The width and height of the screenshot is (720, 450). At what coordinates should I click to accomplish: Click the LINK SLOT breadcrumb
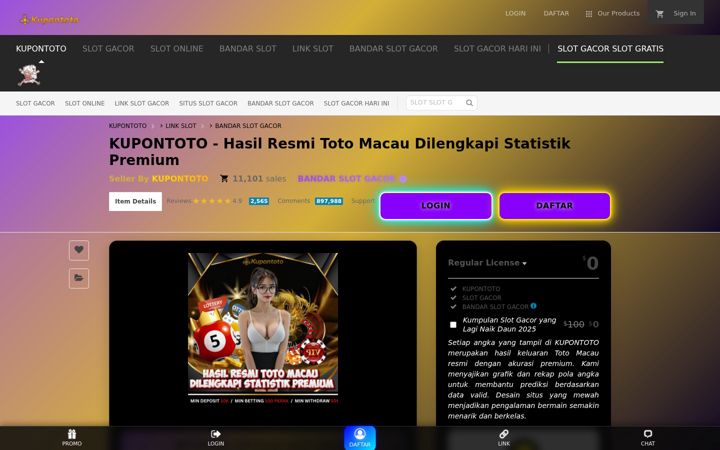tap(181, 126)
